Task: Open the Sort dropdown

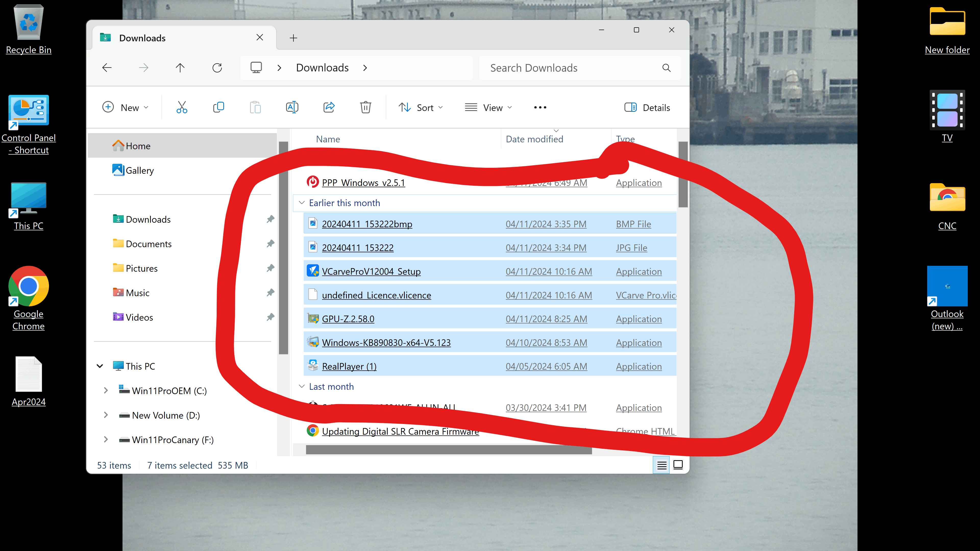Action: pyautogui.click(x=421, y=108)
